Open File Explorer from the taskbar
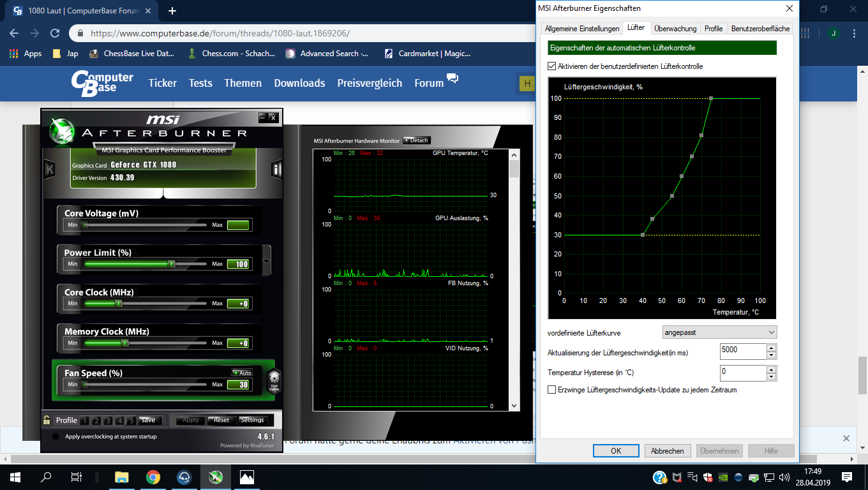Image resolution: width=868 pixels, height=490 pixels. click(121, 477)
